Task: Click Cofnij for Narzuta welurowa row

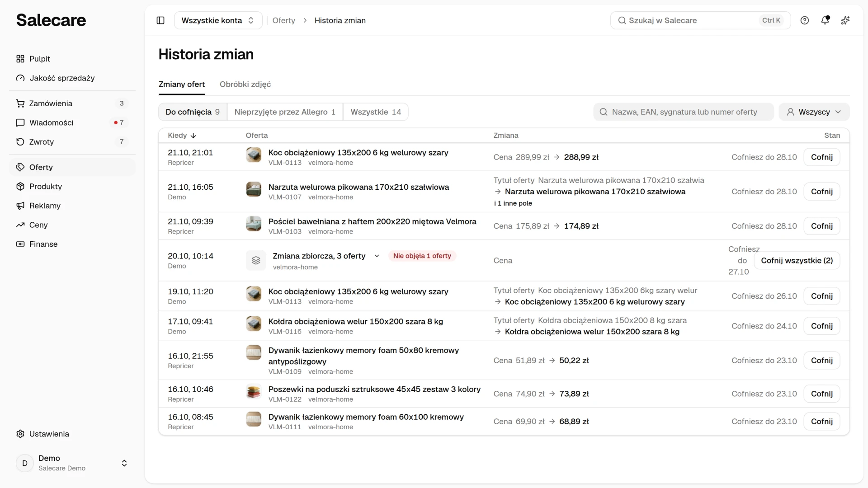Action: [821, 192]
